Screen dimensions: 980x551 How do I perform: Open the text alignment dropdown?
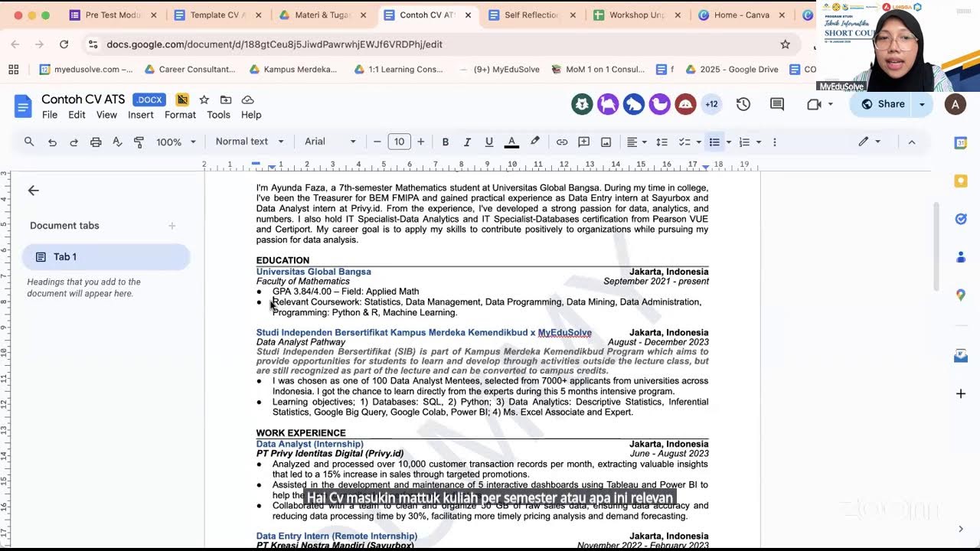(636, 142)
